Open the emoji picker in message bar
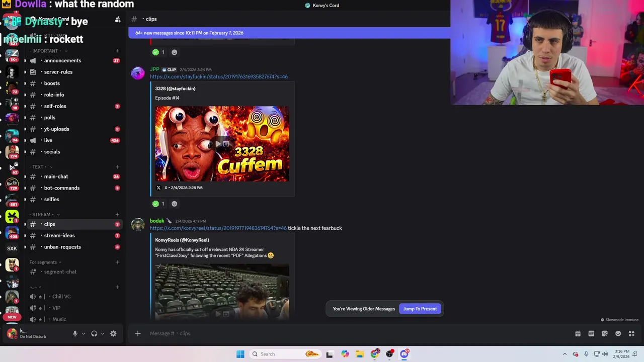644x362 pixels. coord(618,333)
